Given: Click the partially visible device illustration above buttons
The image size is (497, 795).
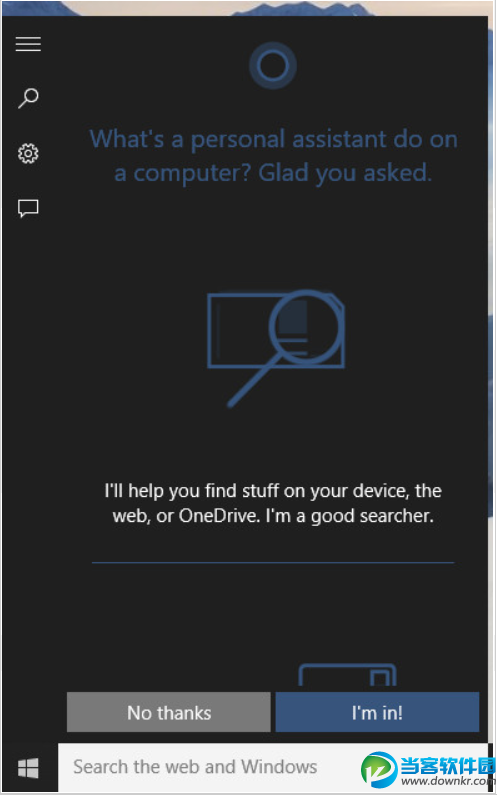Looking at the screenshot, I should point(347,675).
